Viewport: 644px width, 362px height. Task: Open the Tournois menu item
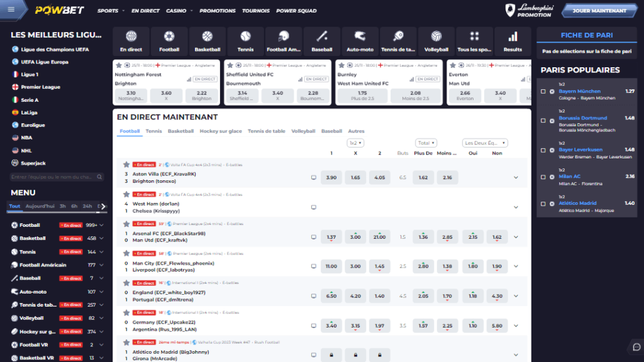pyautogui.click(x=256, y=11)
